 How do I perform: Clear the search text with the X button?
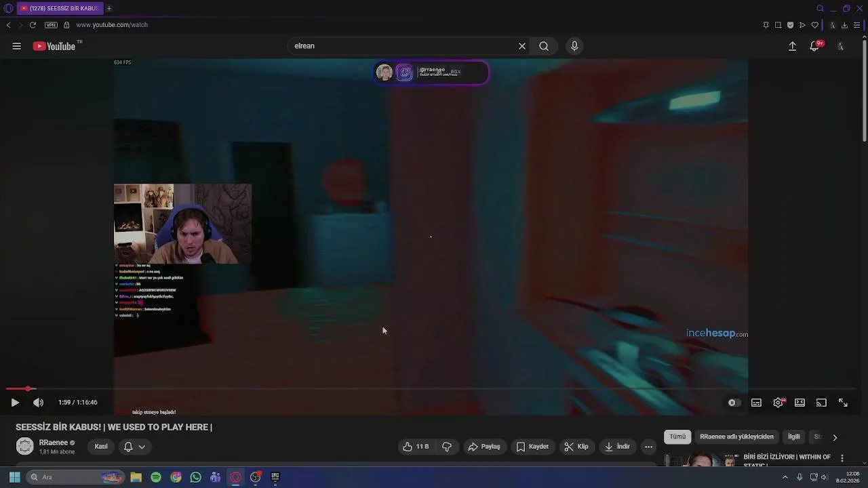[522, 46]
